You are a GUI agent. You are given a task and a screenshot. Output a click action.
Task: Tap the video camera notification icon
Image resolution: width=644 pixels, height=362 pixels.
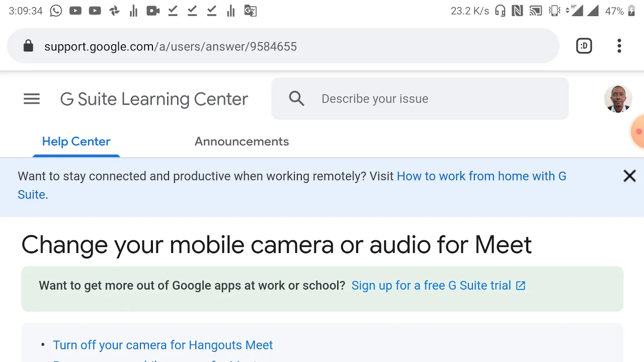pyautogui.click(x=153, y=11)
